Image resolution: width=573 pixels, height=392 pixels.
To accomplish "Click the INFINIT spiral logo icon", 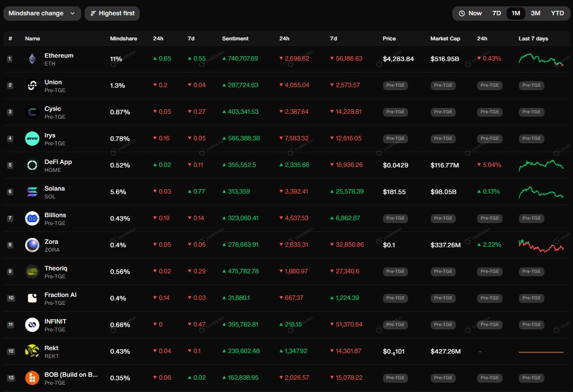I will click(32, 325).
